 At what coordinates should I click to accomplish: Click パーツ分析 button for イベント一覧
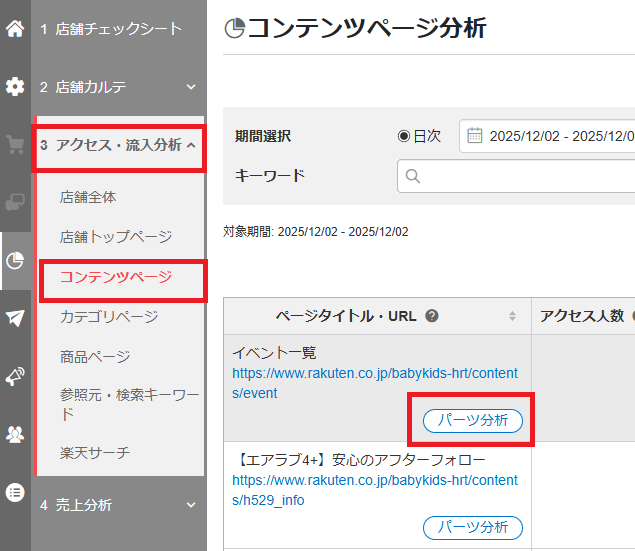click(472, 421)
